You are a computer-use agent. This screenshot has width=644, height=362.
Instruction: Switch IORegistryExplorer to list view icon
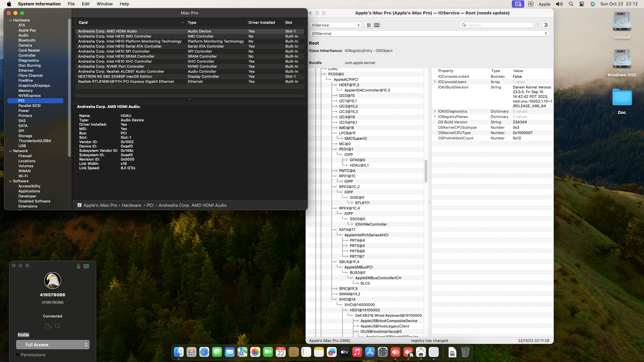click(369, 25)
